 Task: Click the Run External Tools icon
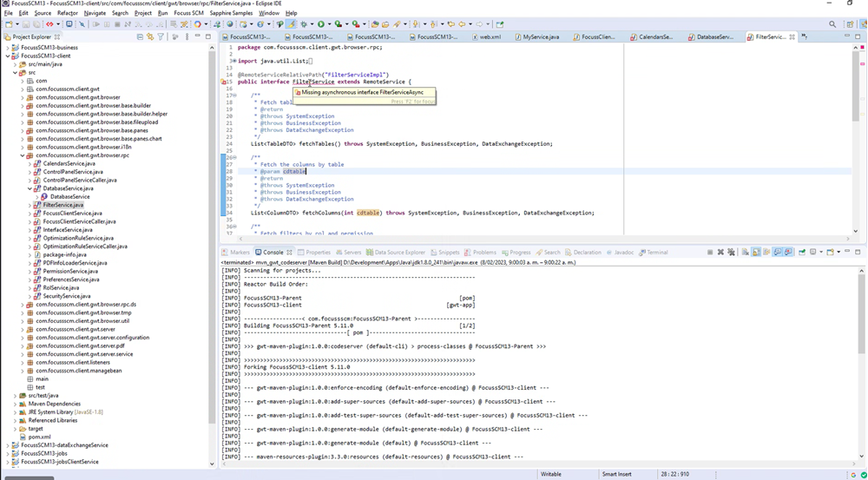[356, 24]
